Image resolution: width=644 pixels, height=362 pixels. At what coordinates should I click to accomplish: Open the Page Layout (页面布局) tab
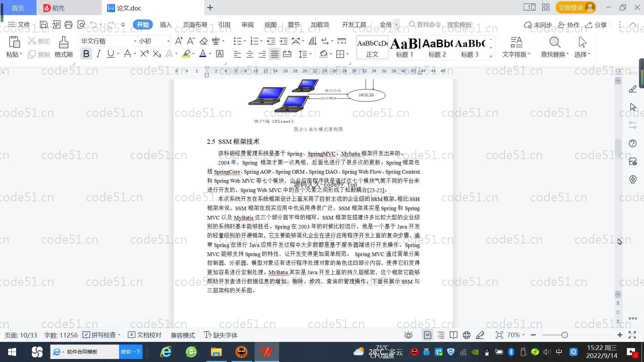[x=195, y=24]
